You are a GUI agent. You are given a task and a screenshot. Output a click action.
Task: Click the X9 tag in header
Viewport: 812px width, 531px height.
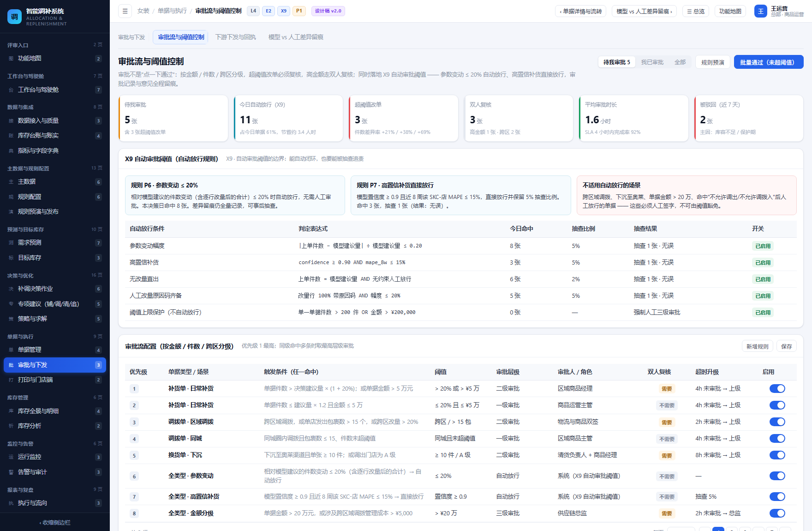point(284,11)
